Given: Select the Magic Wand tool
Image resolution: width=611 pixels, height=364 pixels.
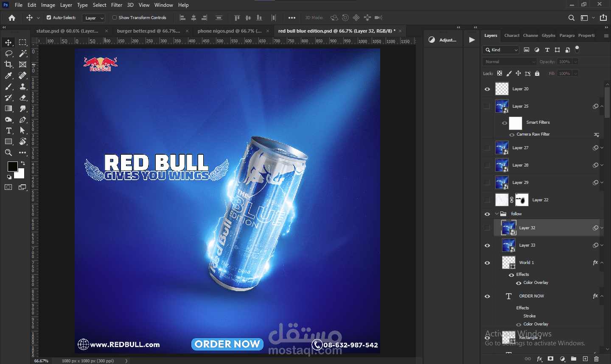Looking at the screenshot, I should tap(22, 53).
